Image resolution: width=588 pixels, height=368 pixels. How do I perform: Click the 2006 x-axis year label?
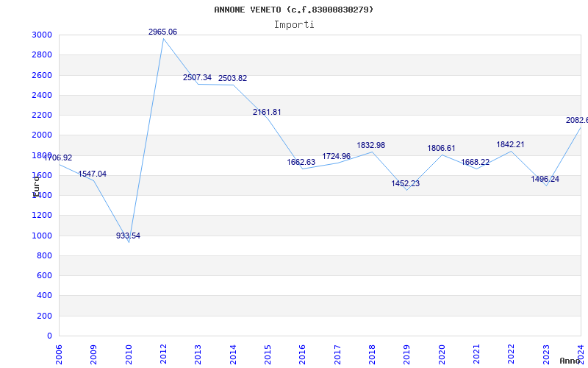[x=59, y=355]
